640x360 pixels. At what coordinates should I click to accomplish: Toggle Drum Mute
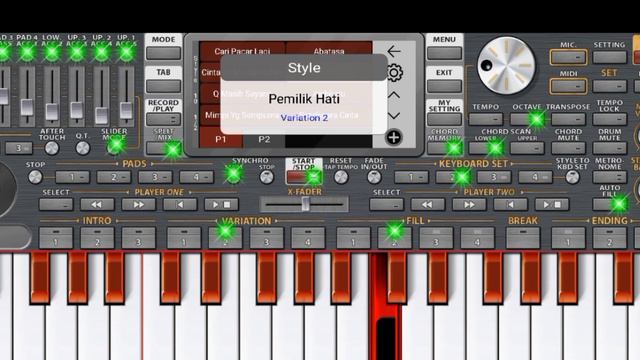609,148
